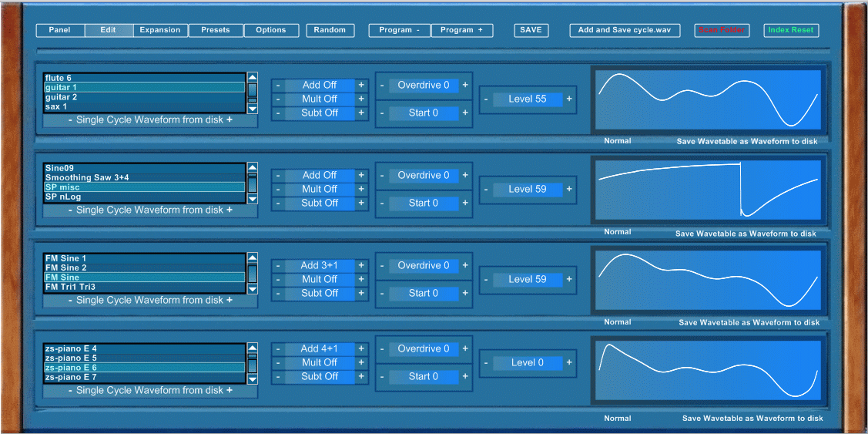Click 'Normal' under guitar waveform display
The width and height of the screenshot is (868, 434).
pyautogui.click(x=617, y=141)
